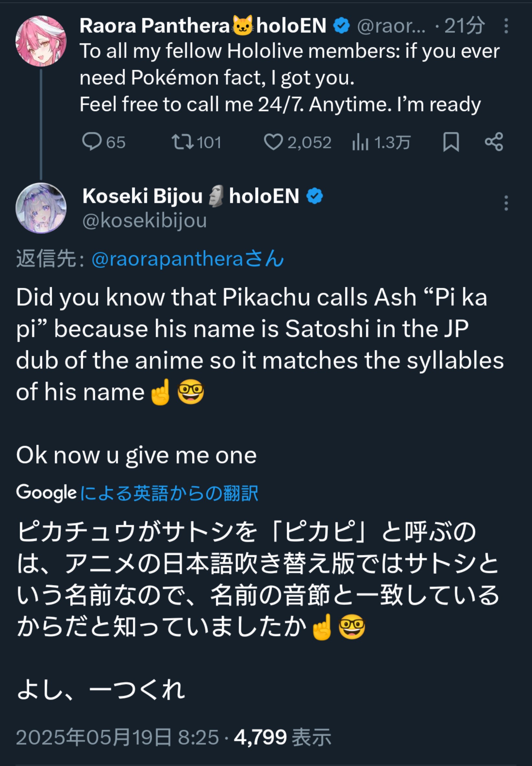The image size is (532, 766).
Task: Share Raora's tweet via share icon
Action: (x=494, y=142)
